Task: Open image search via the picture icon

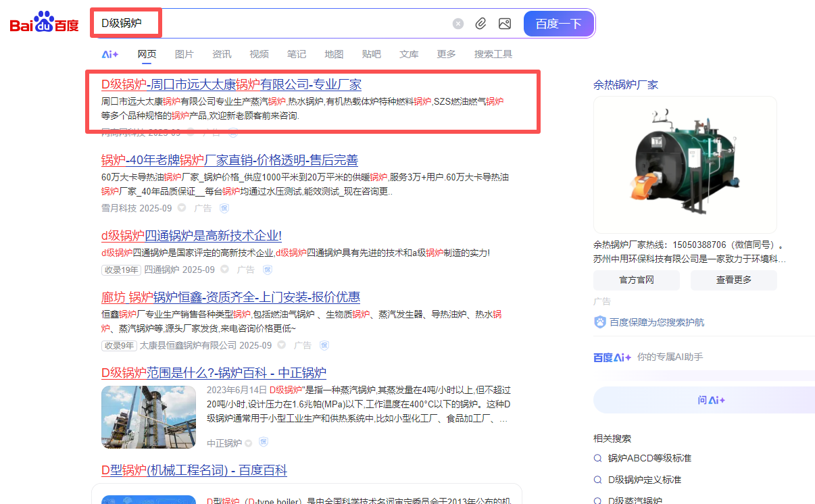Action: 505,24
